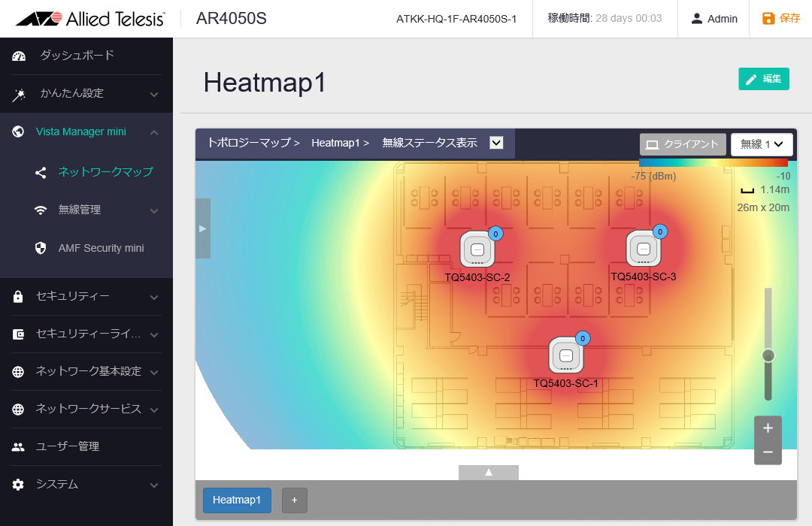Open AMF Security mini menu item
Screen dimensions: 812x526
coord(101,248)
